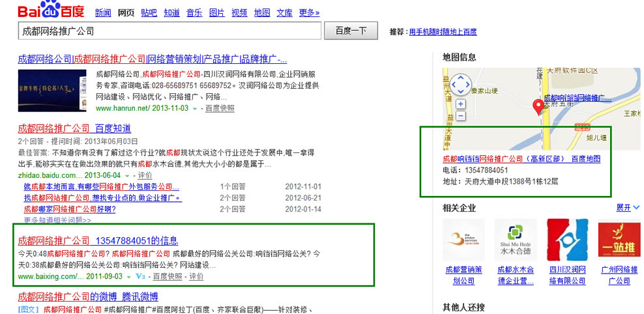Click the map zoom-in plus button
Image resolution: width=644 pixels, height=314 pixels.
pos(461,104)
